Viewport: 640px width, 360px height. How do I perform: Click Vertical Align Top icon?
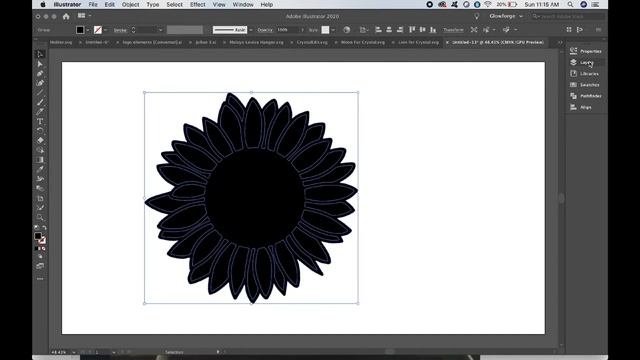tap(412, 29)
